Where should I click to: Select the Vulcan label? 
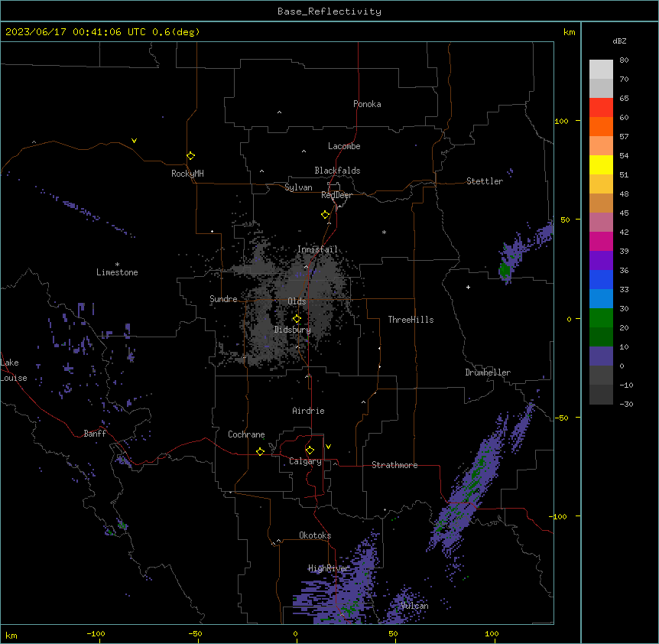[414, 606]
